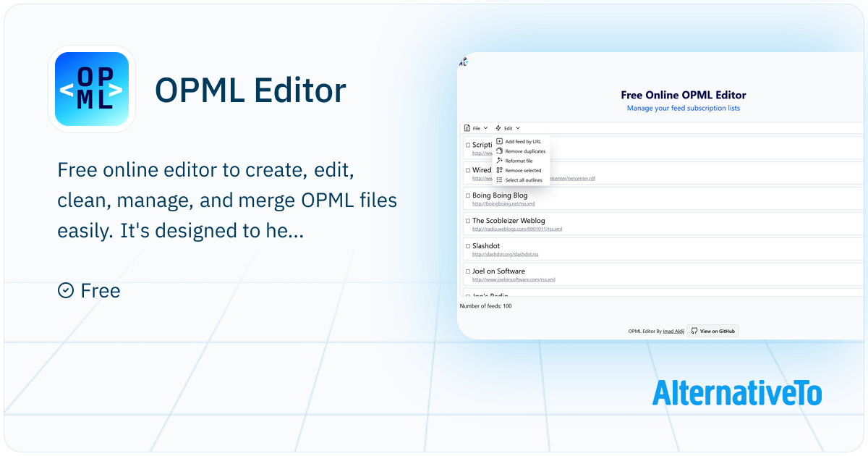Screen dimensions: 868x456
Task: Click the View on GitHub button
Action: (x=712, y=331)
